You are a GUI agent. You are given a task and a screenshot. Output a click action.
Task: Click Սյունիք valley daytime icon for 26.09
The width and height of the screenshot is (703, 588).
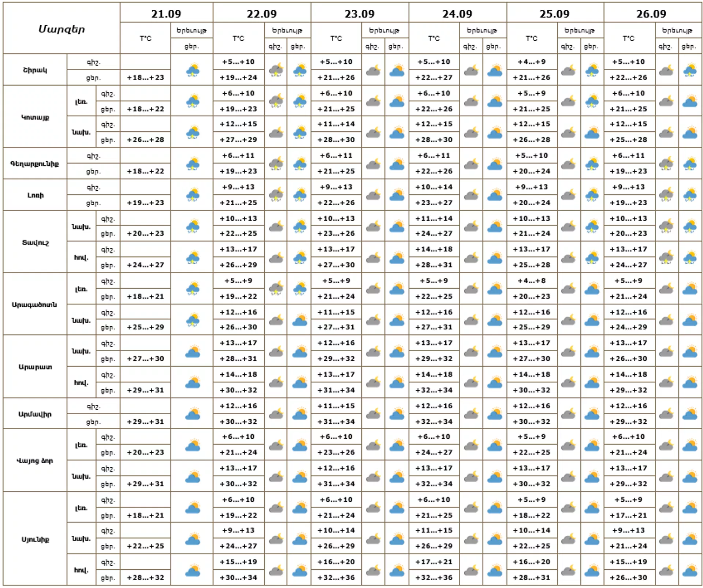[x=690, y=570]
